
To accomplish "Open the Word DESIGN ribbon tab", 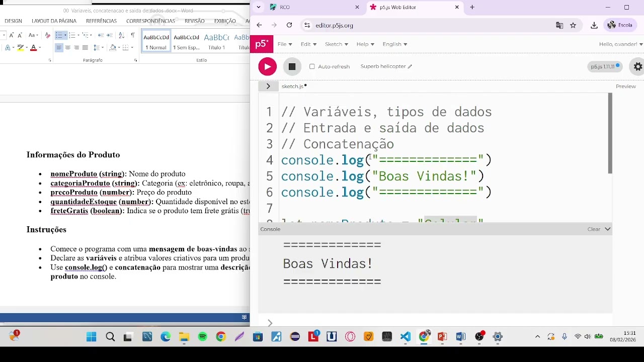I will click(x=13, y=21).
